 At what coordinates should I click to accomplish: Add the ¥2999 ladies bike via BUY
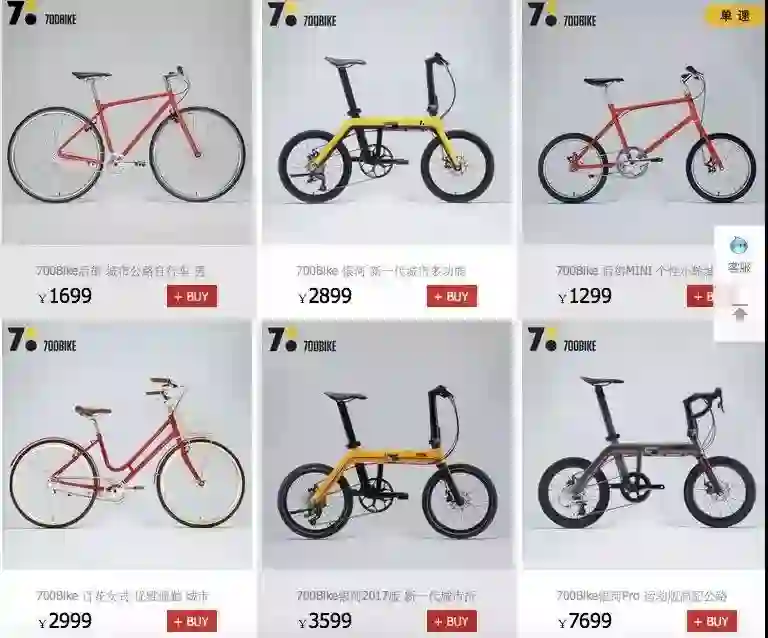192,621
